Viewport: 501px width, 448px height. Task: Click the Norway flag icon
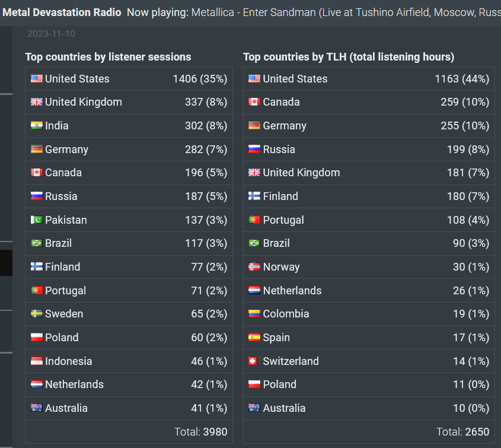pos(254,266)
